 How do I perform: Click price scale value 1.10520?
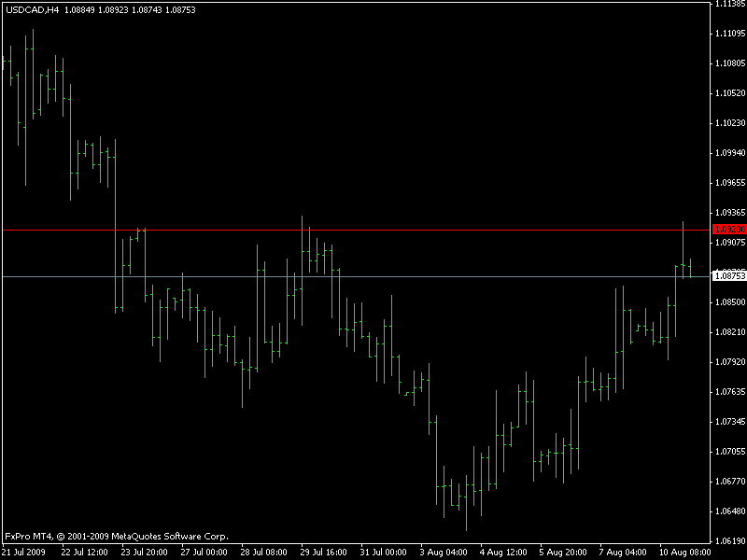click(x=730, y=92)
